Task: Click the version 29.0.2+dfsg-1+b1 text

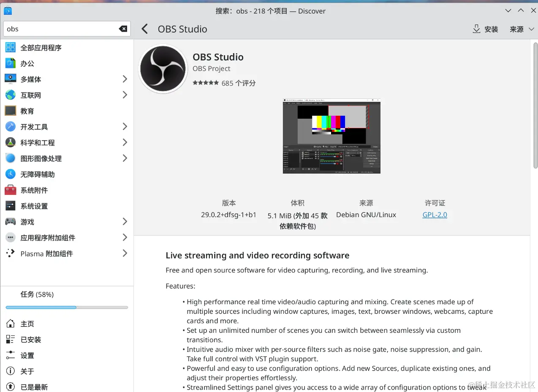Action: click(x=228, y=215)
